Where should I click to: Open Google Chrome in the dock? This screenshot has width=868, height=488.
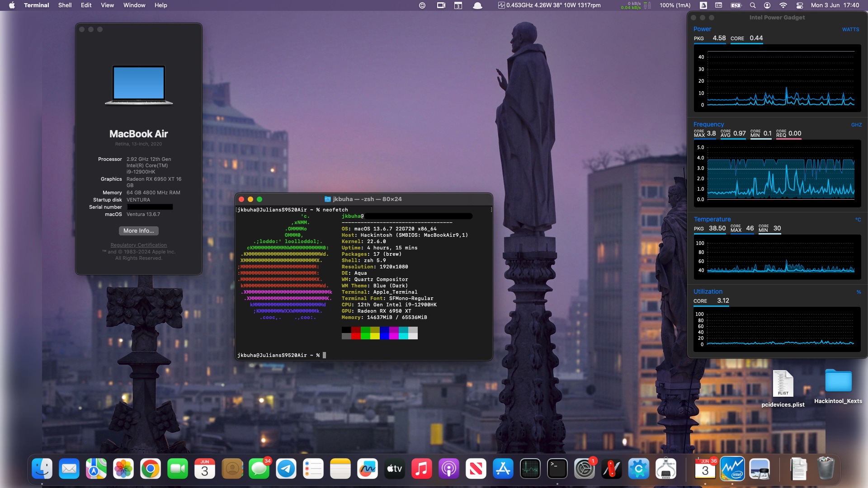tap(151, 469)
